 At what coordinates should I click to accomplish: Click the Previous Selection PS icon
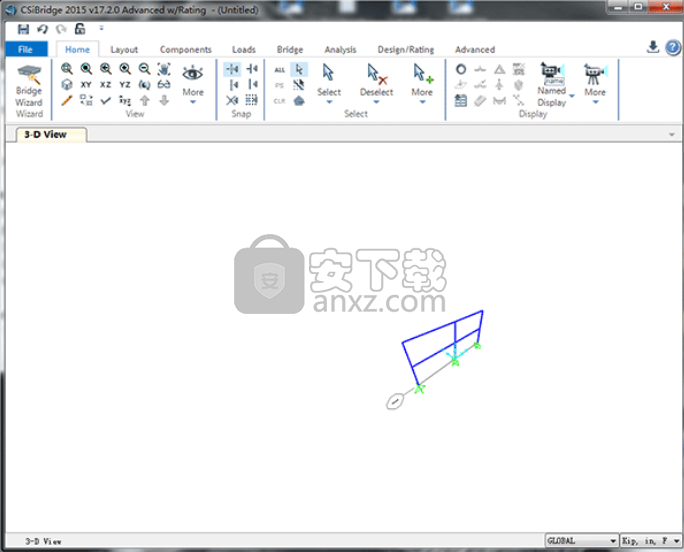280,86
